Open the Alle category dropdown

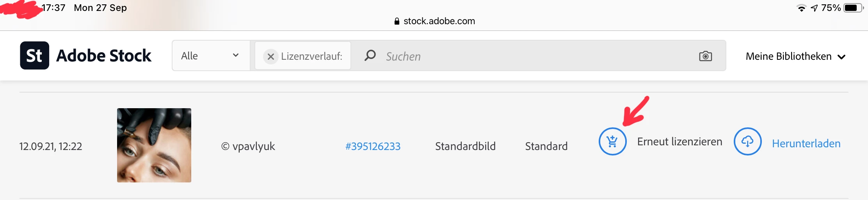click(x=210, y=56)
